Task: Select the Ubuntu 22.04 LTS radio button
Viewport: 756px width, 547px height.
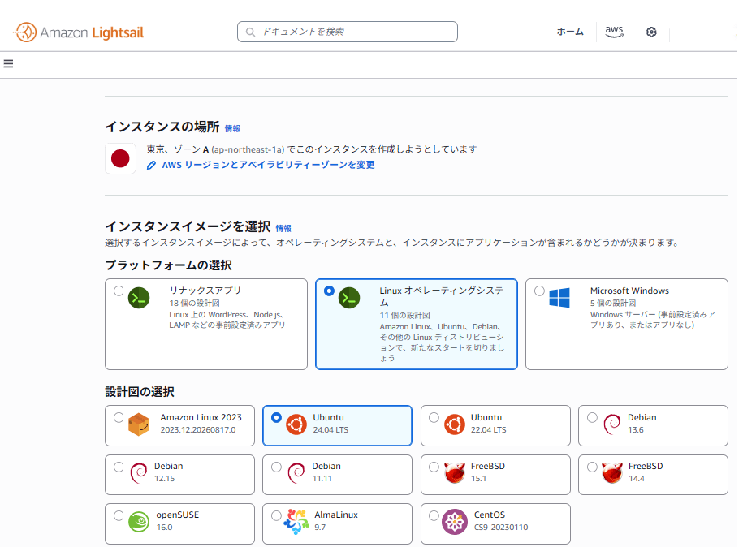Action: point(434,418)
